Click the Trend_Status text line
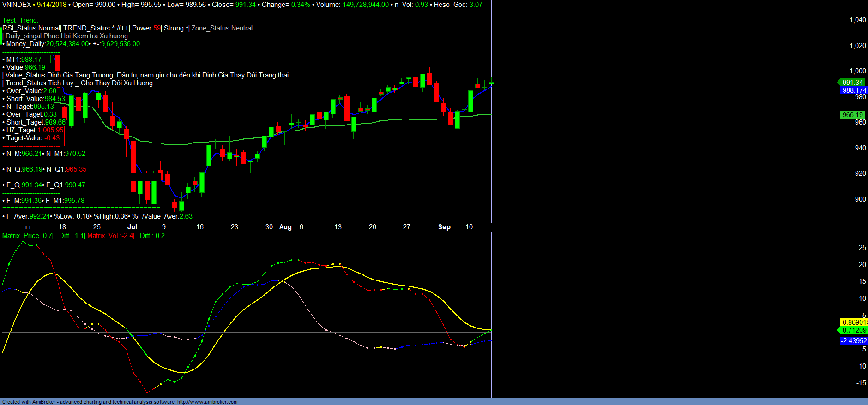The height and width of the screenshot is (405, 868). point(79,83)
